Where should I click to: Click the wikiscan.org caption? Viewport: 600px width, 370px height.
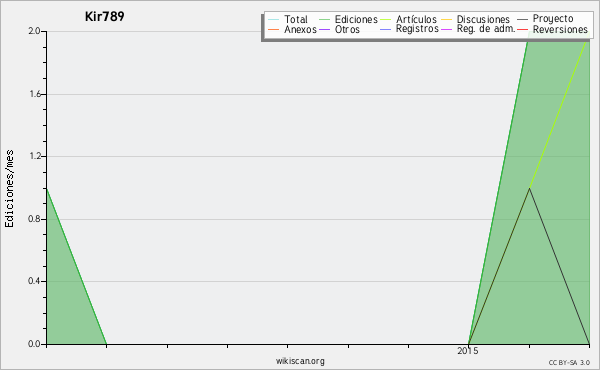coord(300,361)
